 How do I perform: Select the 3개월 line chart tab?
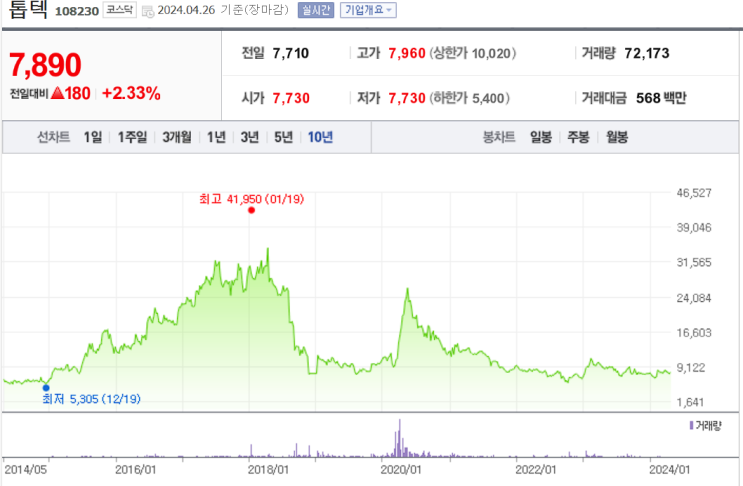coord(177,137)
